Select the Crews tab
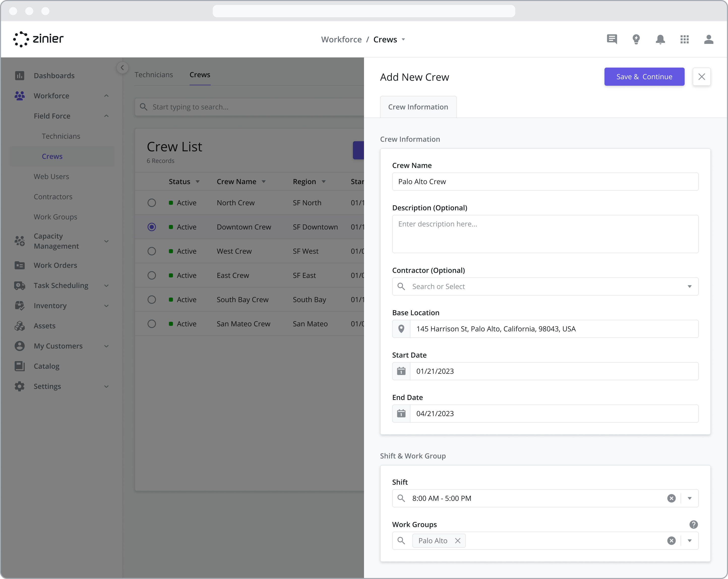728x579 pixels. point(200,75)
